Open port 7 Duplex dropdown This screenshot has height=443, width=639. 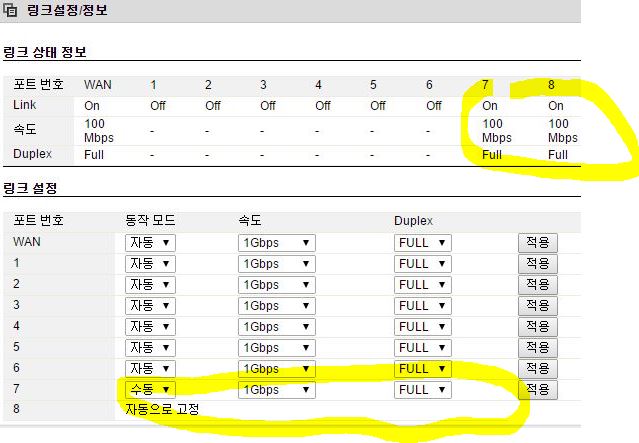(422, 390)
